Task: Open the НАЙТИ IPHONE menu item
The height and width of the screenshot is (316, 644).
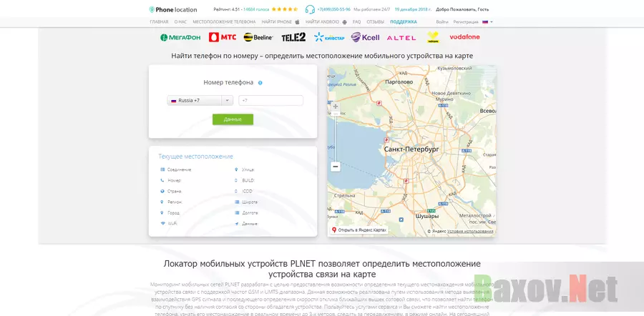Action: (277, 21)
